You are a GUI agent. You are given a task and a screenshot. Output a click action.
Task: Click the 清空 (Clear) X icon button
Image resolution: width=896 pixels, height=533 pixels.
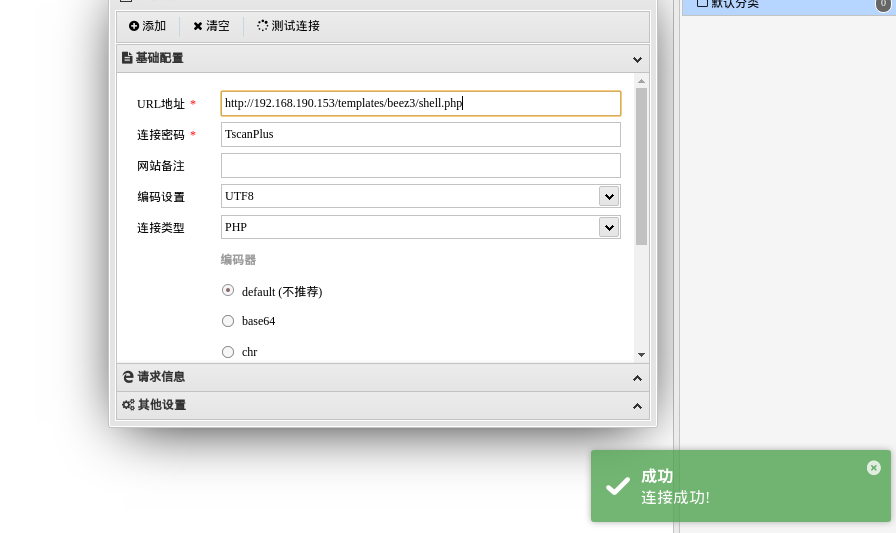198,26
